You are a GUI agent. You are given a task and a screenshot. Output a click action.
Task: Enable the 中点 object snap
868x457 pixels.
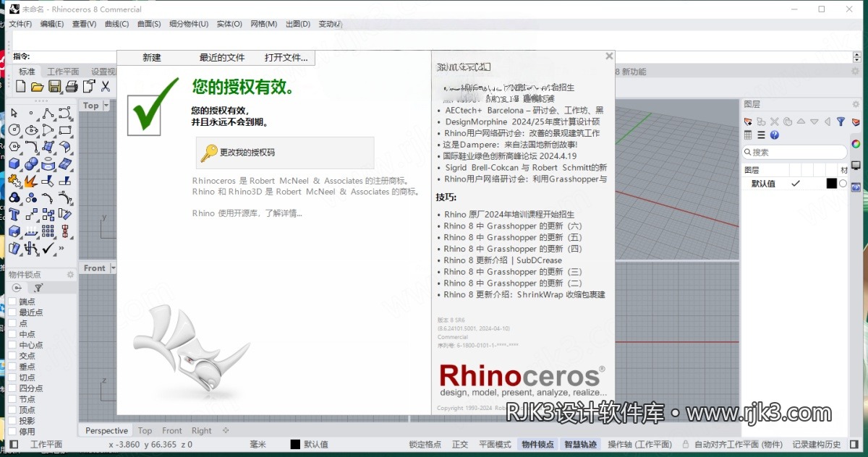click(x=12, y=334)
